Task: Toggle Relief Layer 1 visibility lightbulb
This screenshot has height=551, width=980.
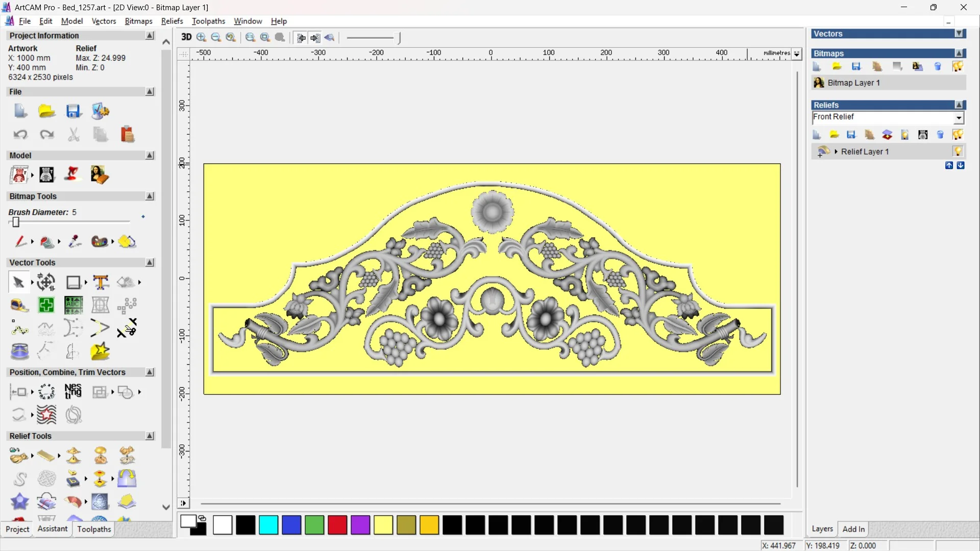Action: click(x=958, y=152)
